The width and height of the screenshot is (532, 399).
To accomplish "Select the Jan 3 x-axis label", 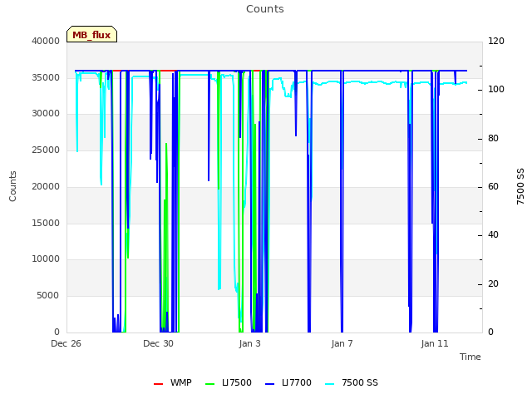I will point(249,343).
